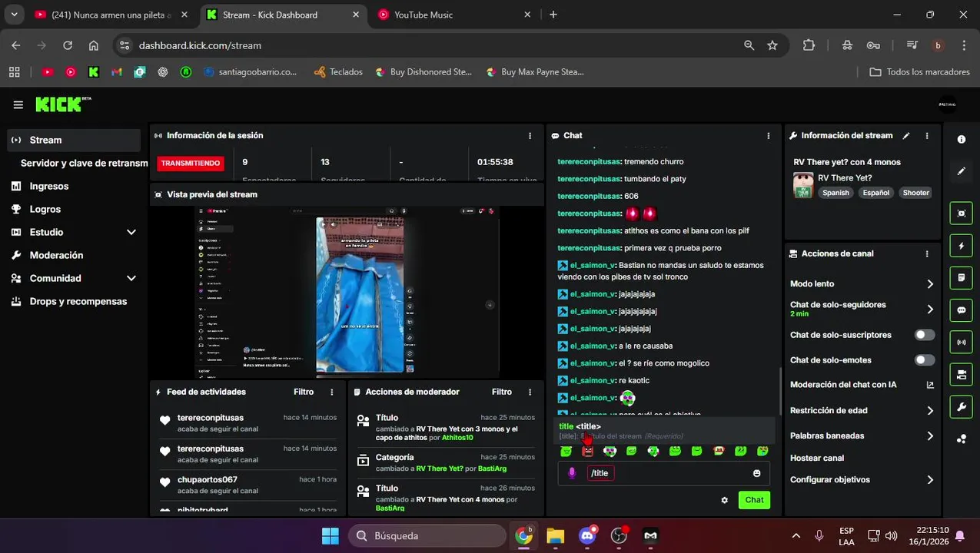
Task: Open Restricción de edad settings
Action: pyautogui.click(x=862, y=410)
